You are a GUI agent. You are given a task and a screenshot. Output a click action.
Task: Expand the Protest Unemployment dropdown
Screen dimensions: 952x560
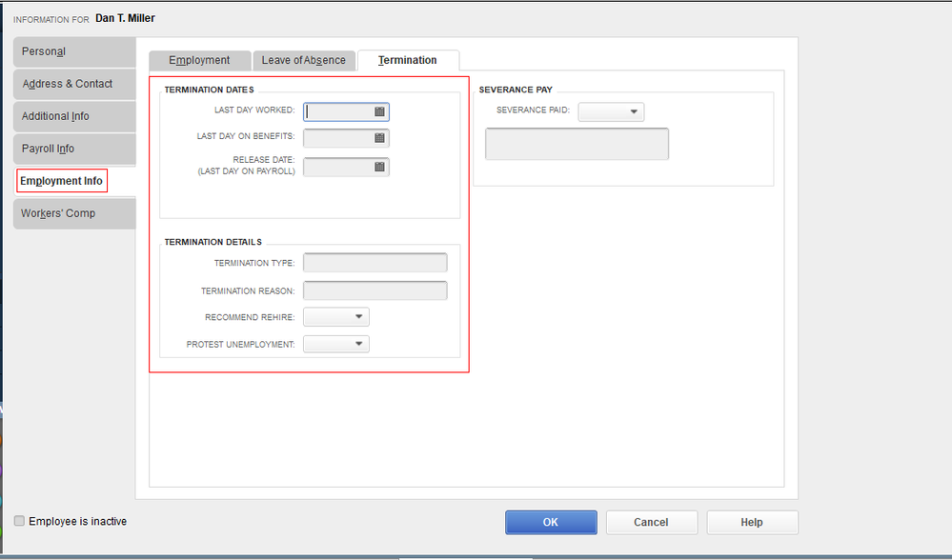(336, 344)
